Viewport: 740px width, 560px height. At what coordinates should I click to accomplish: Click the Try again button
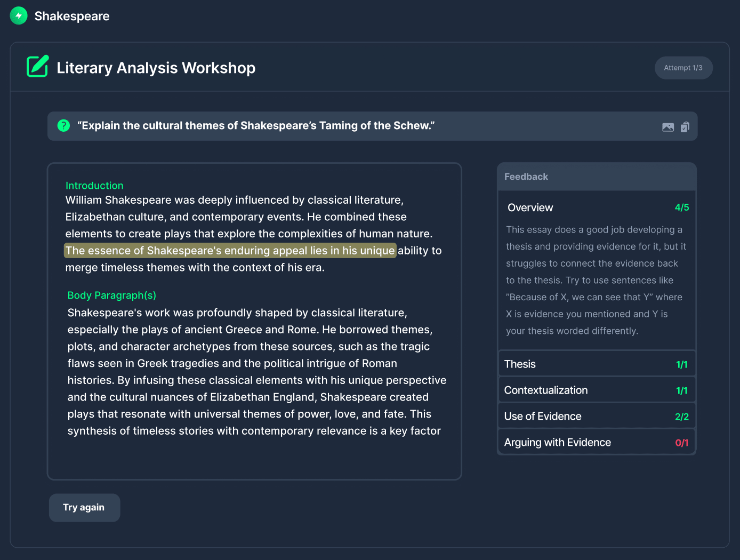[x=84, y=508]
